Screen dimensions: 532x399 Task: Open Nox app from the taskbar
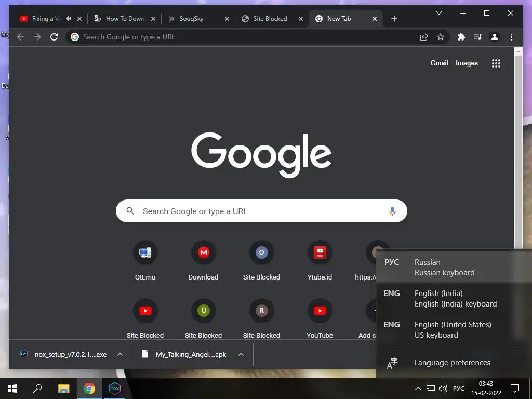point(114,389)
